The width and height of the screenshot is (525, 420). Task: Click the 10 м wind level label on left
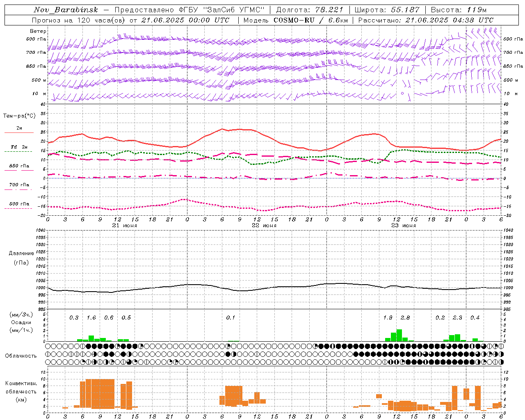(x=39, y=94)
